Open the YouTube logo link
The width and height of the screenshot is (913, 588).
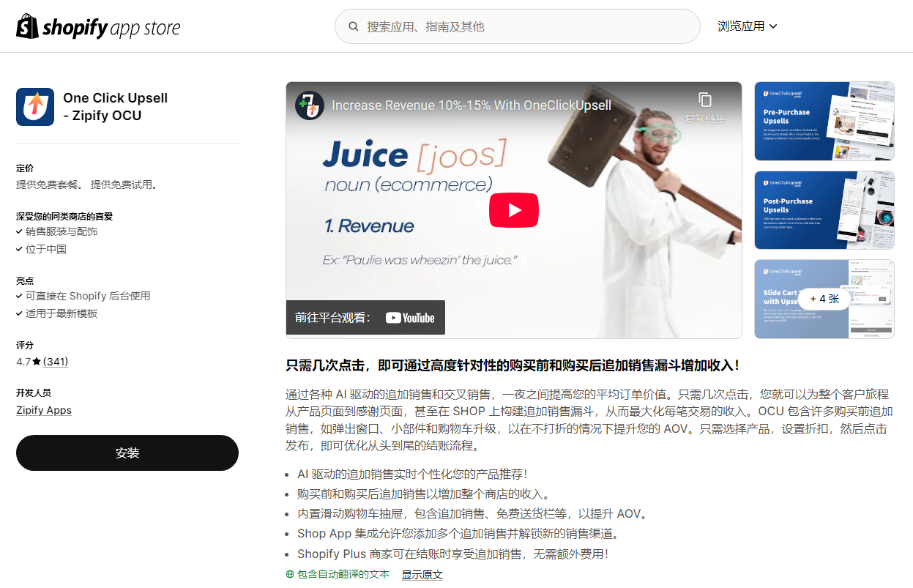410,318
